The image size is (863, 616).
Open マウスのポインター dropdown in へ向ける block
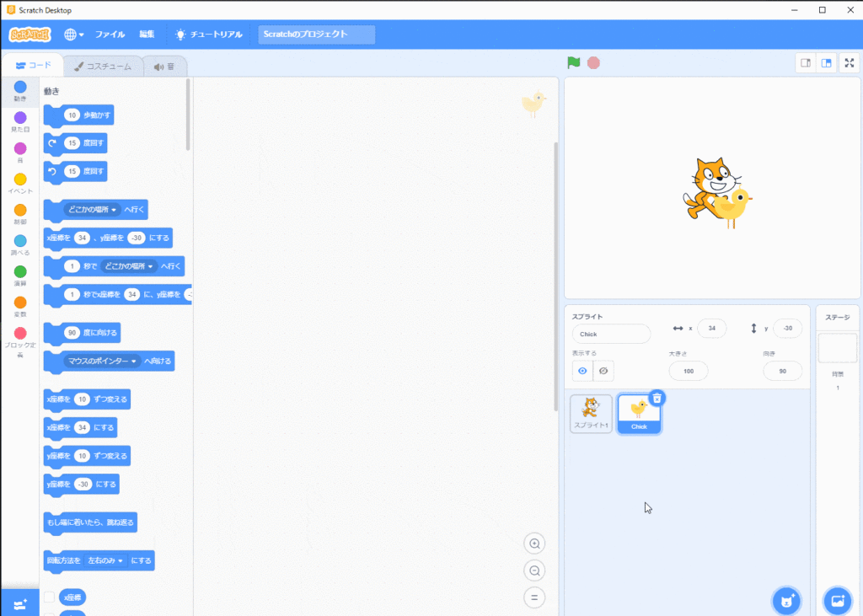coord(102,362)
